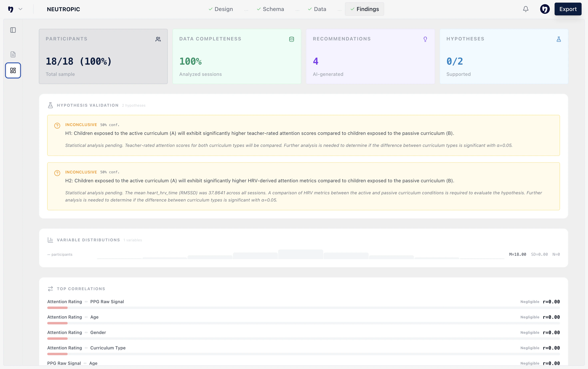Image resolution: width=588 pixels, height=369 pixels.
Task: Expand the workspace logo dropdown chevron
Action: coord(20,9)
